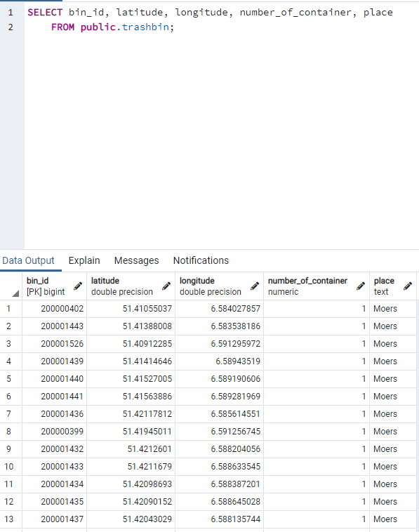Click latitude cell 51.4212601
The height and width of the screenshot is (532, 419).
tap(131, 449)
